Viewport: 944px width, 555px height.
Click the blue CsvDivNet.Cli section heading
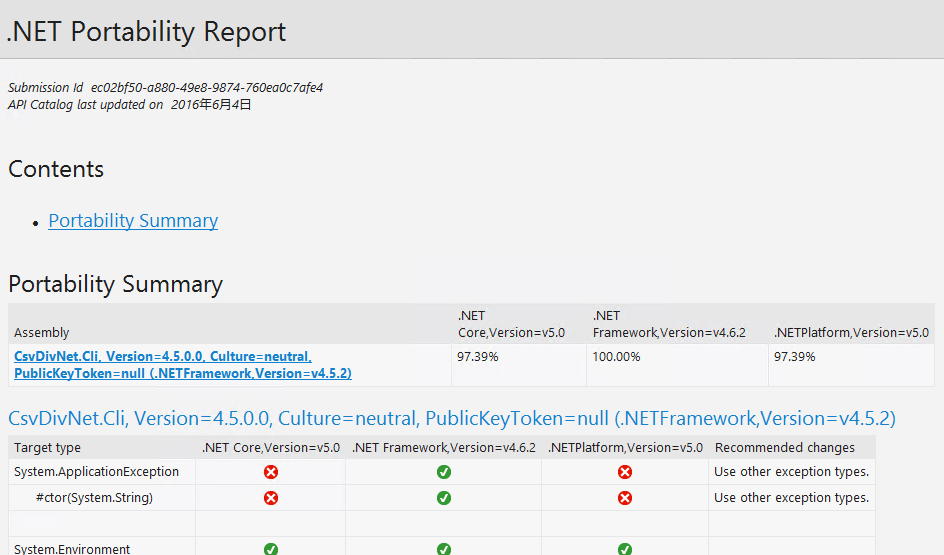click(452, 418)
